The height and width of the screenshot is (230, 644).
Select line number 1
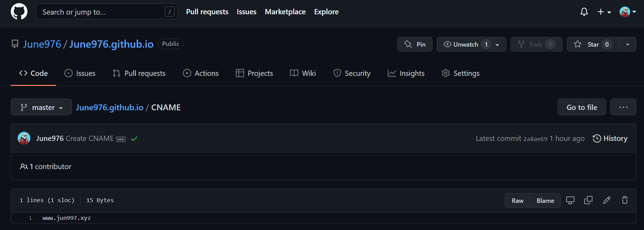(30, 218)
